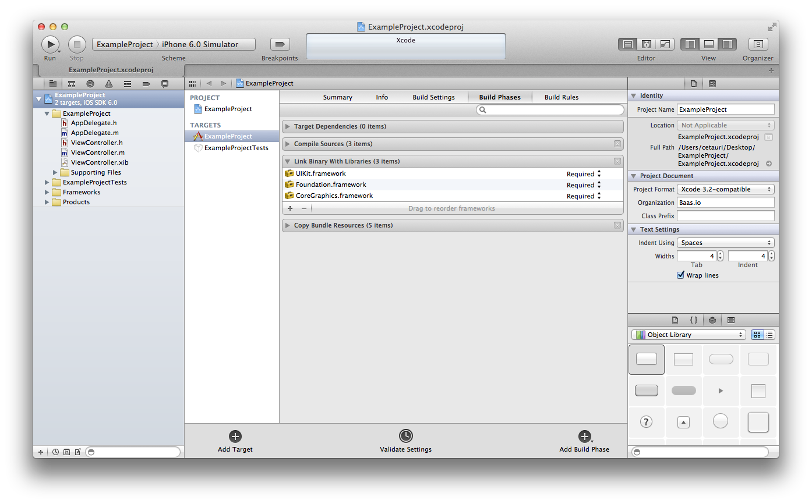This screenshot has height=504, width=812.
Task: Click the Class Prefix field
Action: coord(726,216)
